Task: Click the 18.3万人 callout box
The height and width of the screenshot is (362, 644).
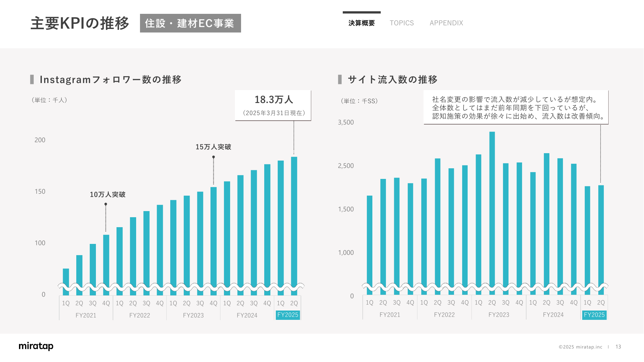Action: pos(273,106)
